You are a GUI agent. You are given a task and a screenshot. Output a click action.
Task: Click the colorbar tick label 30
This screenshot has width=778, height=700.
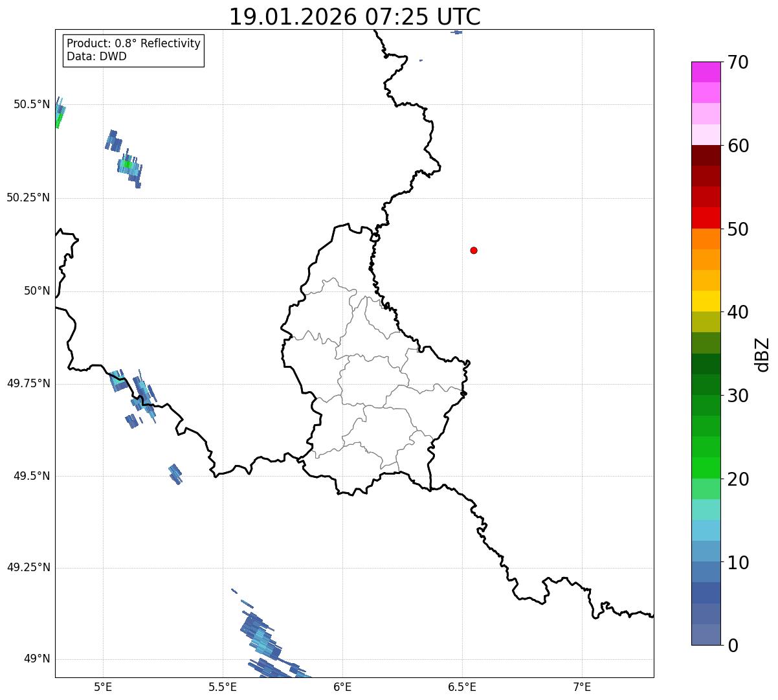[x=738, y=396]
